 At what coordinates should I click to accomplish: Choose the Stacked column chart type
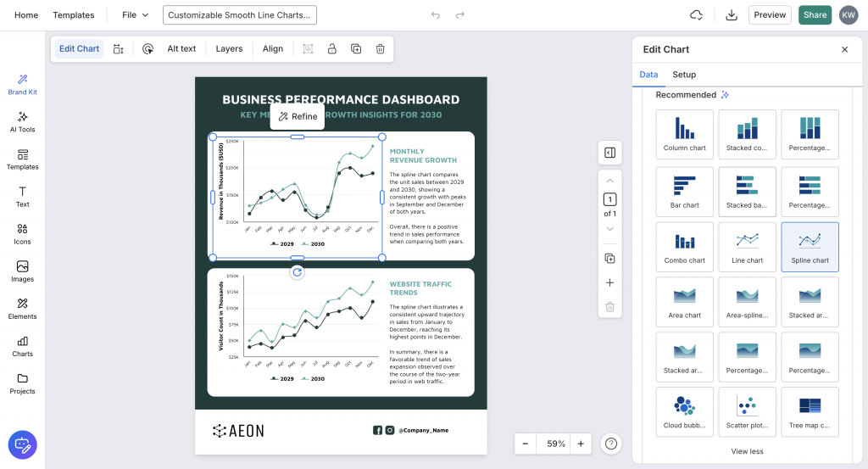(747, 134)
